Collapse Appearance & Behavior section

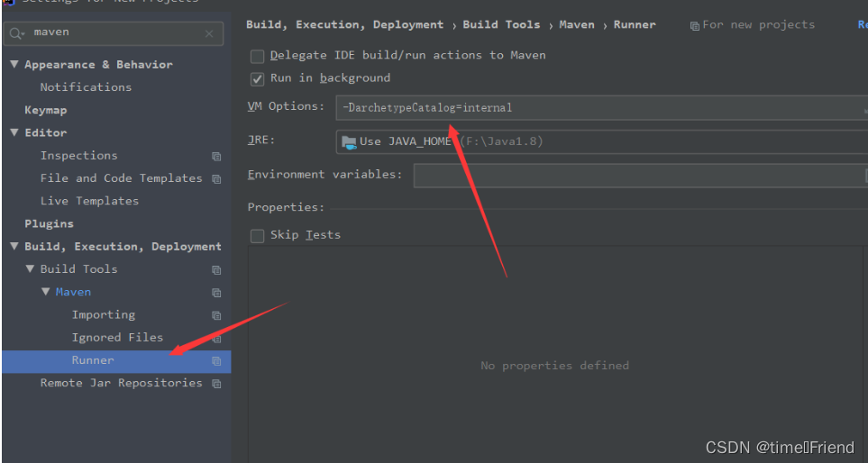(x=14, y=65)
